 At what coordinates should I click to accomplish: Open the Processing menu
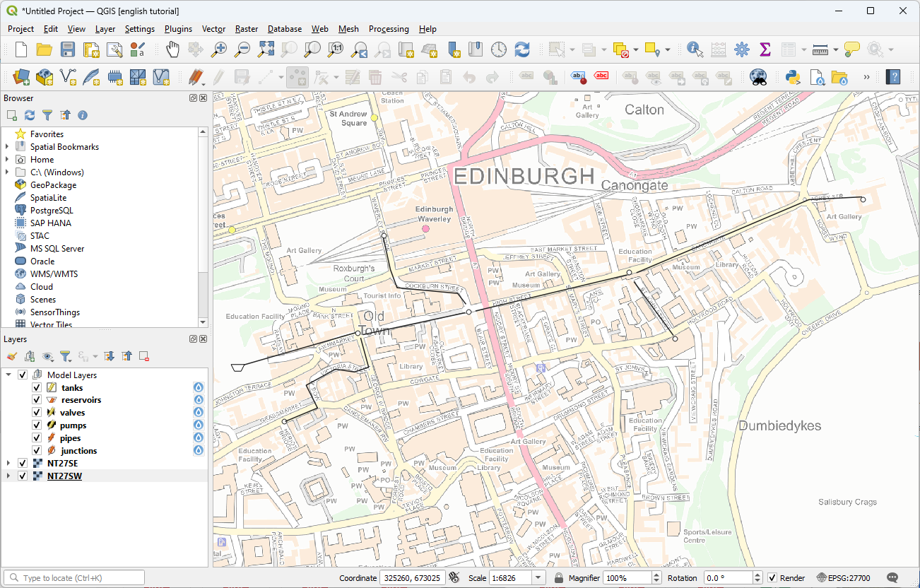[389, 29]
